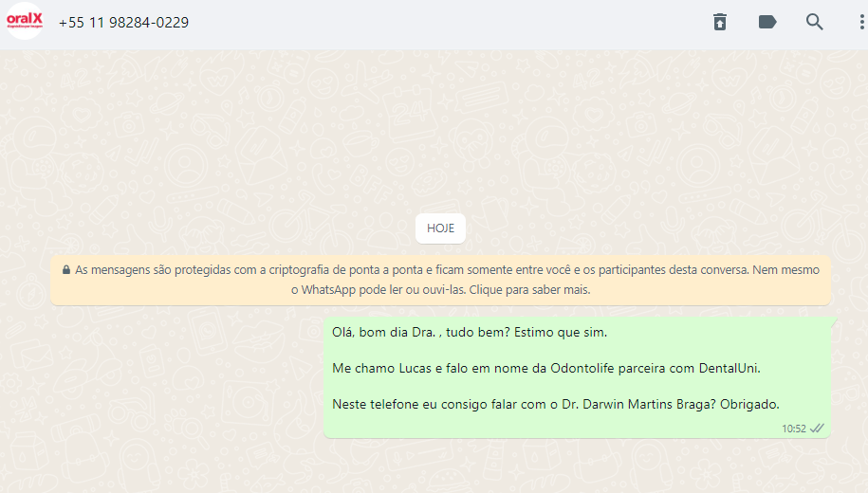Select the line asking about Dr. Darwin Martins Braga
This screenshot has width=868, height=493.
pos(556,404)
